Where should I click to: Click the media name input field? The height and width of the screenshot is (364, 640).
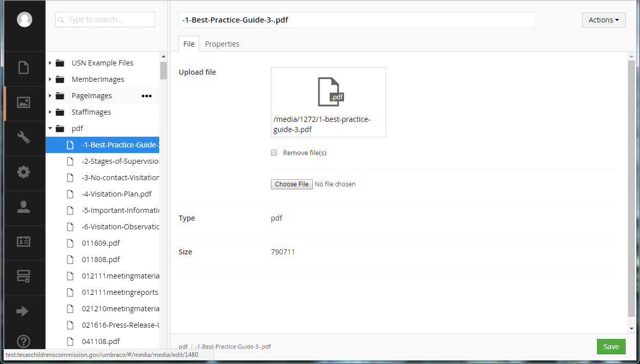357,20
